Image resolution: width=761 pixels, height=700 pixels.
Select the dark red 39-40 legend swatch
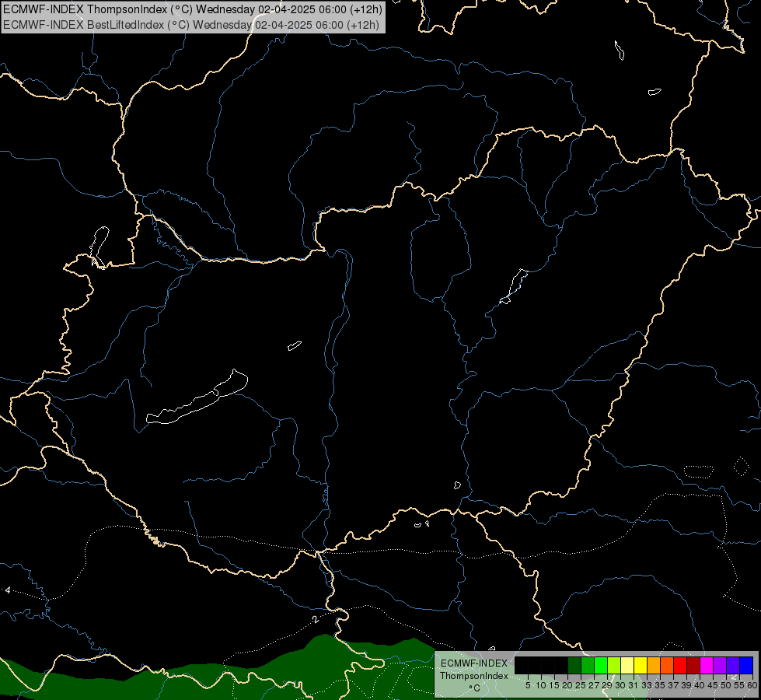[x=693, y=665]
